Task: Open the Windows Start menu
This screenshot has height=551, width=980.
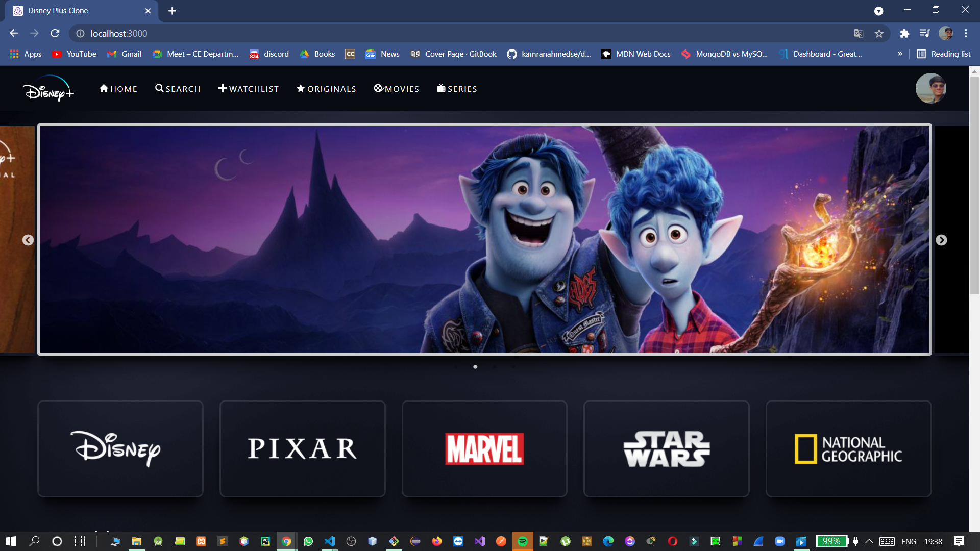Action: (x=11, y=541)
